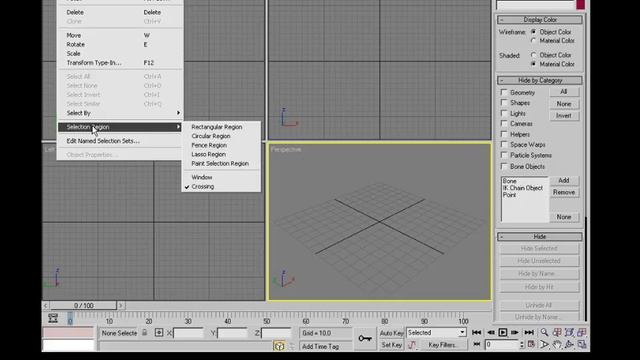Click the object color swatch

coord(580,4)
